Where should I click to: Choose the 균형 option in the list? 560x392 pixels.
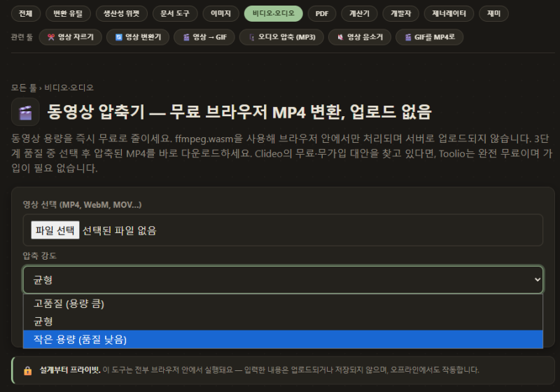point(283,321)
